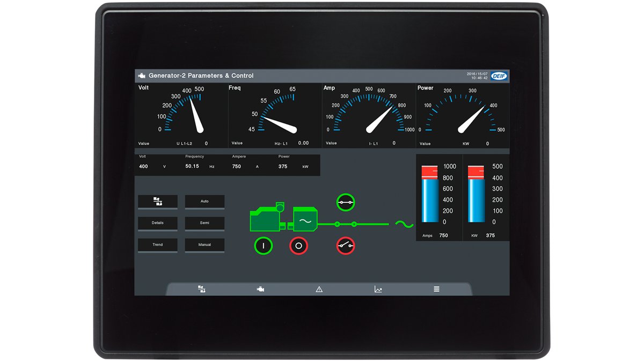The image size is (644, 362).
Task: Click the KW label under the Power gauge
Action: pyautogui.click(x=466, y=144)
